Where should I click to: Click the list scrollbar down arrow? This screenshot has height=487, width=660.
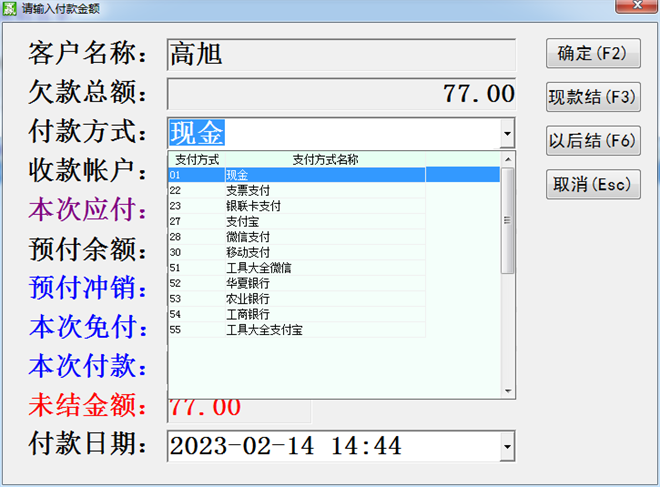[508, 391]
